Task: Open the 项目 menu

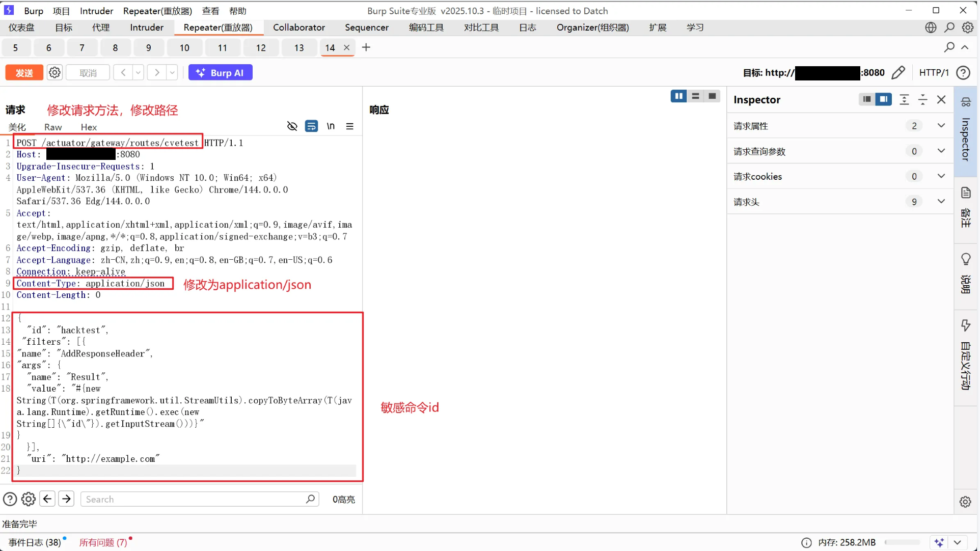Action: [x=61, y=11]
